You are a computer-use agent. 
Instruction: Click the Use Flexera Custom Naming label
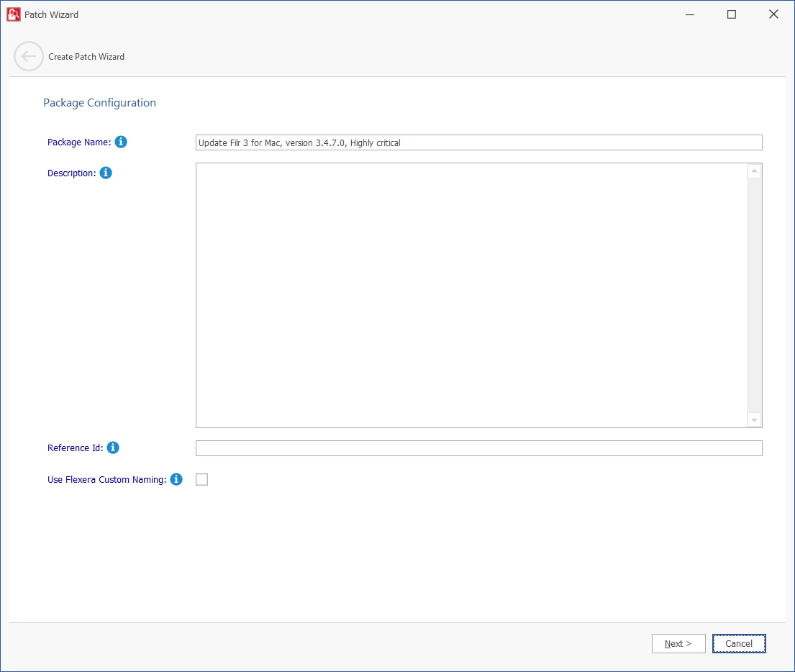click(106, 480)
